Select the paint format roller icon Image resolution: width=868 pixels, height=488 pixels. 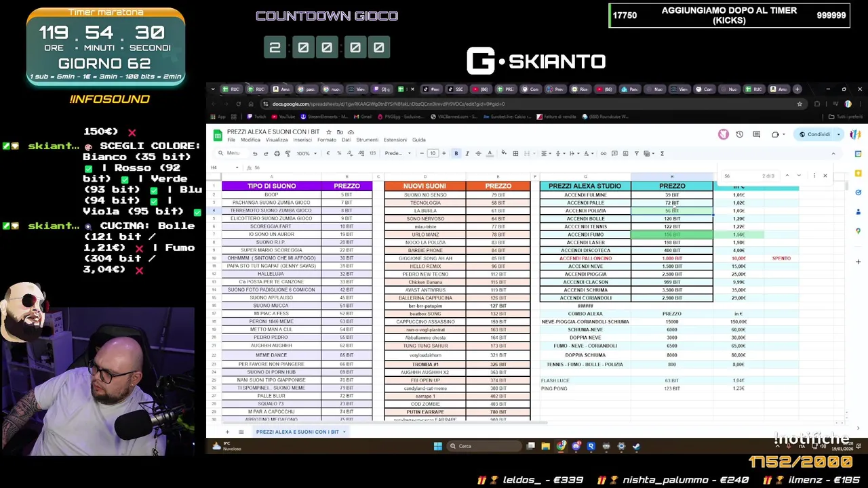(288, 153)
